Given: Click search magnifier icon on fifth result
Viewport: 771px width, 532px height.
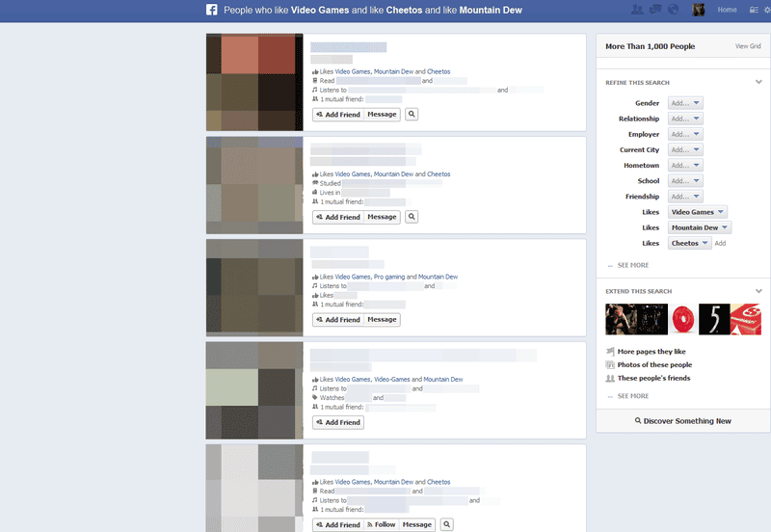Looking at the screenshot, I should pyautogui.click(x=446, y=524).
